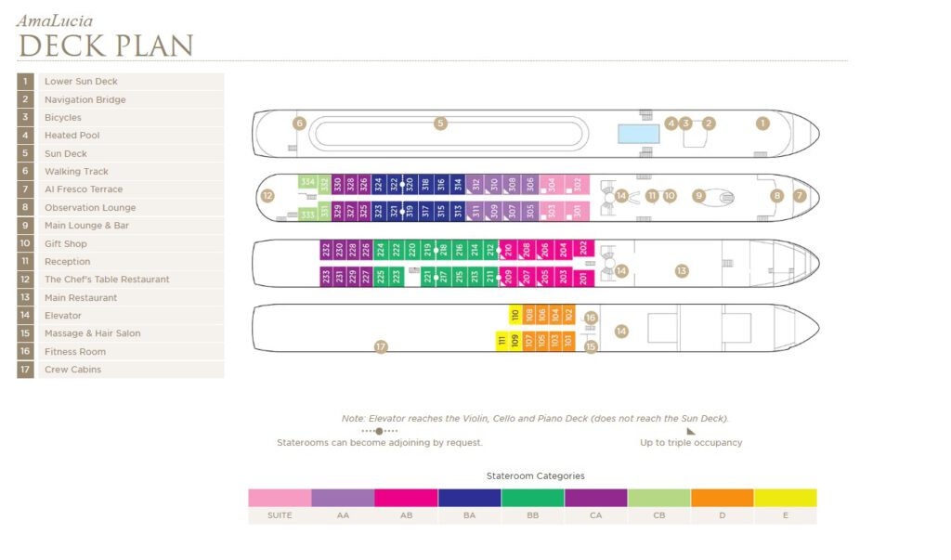Click the "Up to triple occupancy" text
Viewport: 951px width, 560px height.
click(x=691, y=443)
